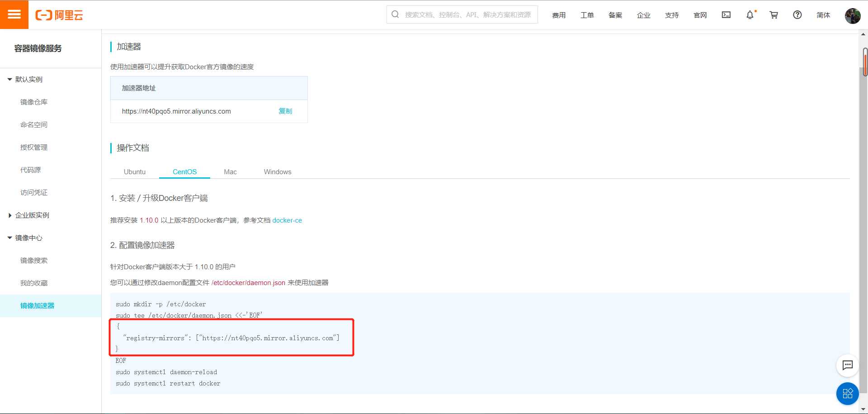Open the 费用 menu
The width and height of the screenshot is (868, 414).
(559, 15)
